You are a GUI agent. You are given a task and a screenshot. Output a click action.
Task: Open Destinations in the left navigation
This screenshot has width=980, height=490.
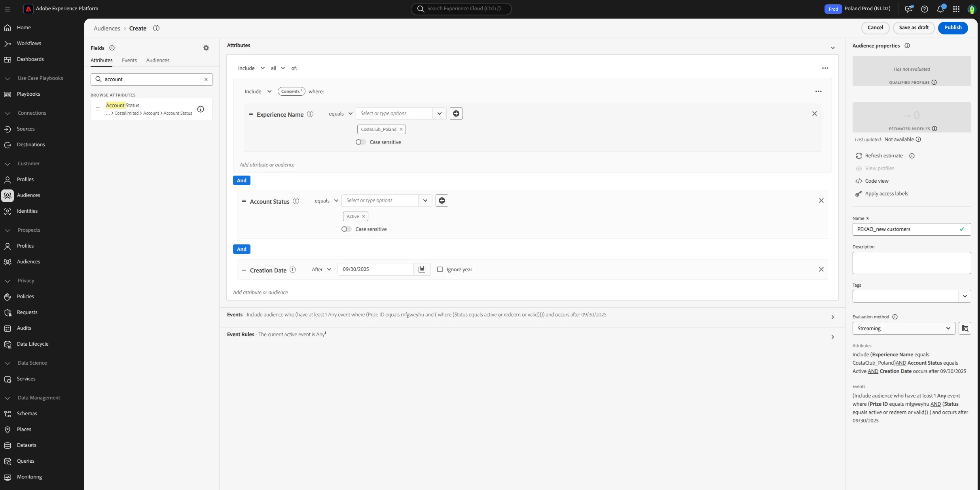31,145
